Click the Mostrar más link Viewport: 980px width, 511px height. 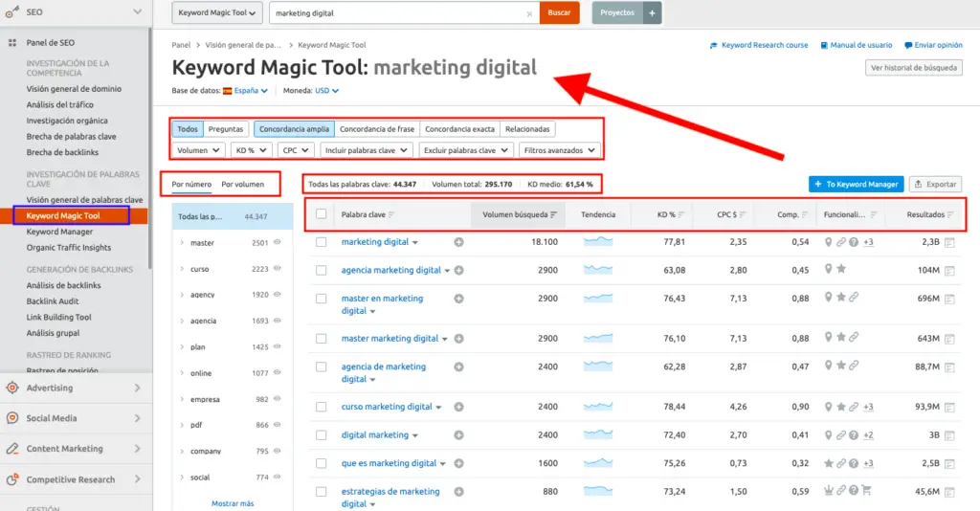coord(233,503)
